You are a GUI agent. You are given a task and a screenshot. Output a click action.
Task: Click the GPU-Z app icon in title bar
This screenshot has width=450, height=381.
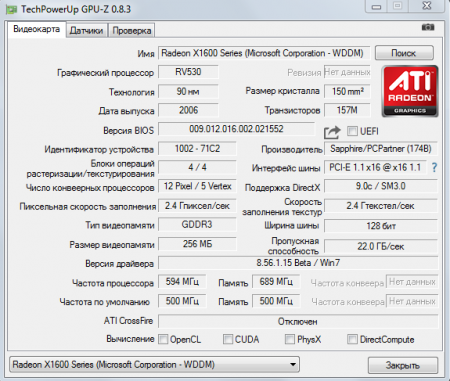[12, 9]
